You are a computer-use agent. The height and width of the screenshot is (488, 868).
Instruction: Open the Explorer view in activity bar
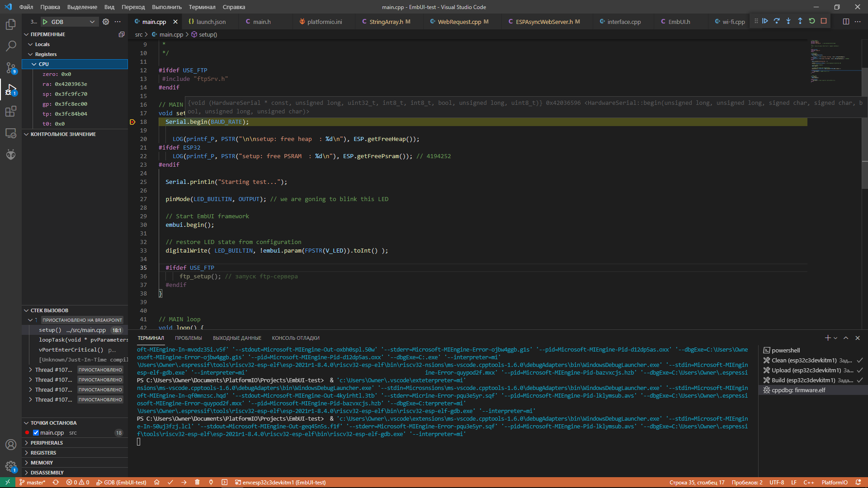[x=11, y=24]
